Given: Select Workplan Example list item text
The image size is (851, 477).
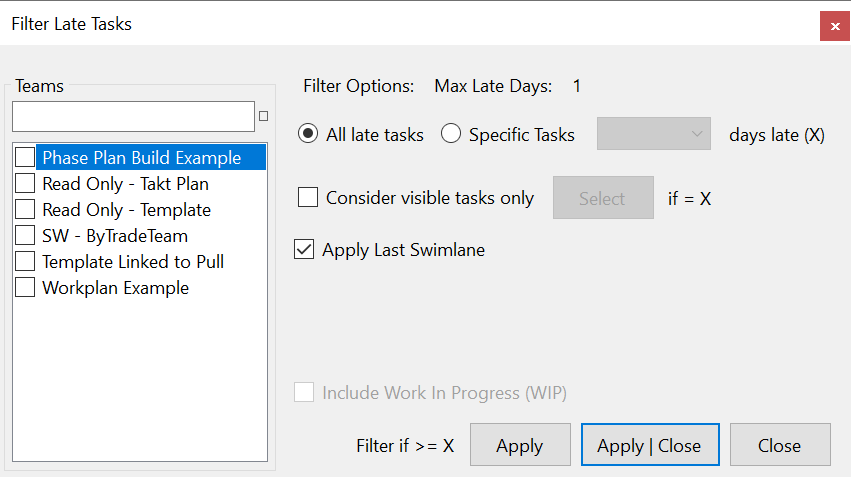Looking at the screenshot, I should coord(116,288).
